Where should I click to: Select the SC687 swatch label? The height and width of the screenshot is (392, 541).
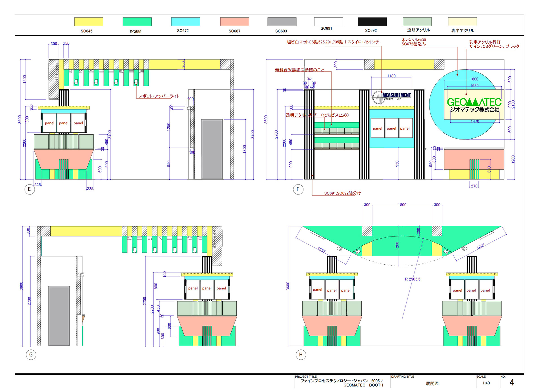[234, 31]
